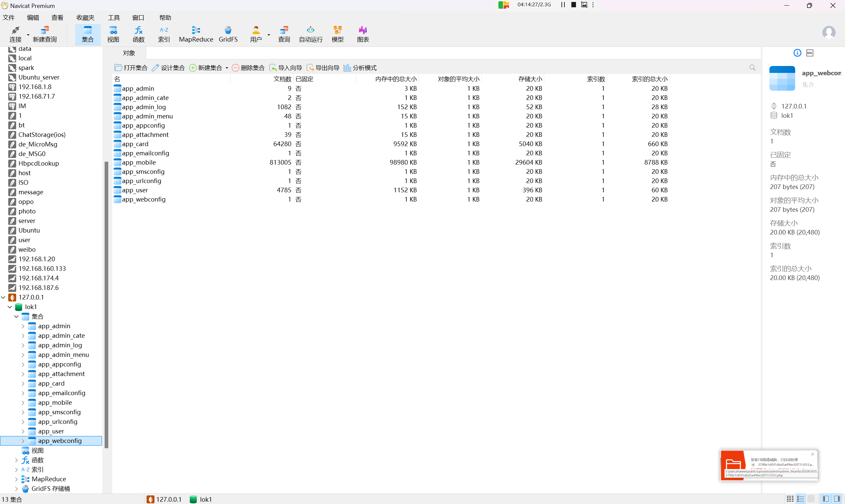Collapse the 集合 collections folder

[x=16, y=317]
